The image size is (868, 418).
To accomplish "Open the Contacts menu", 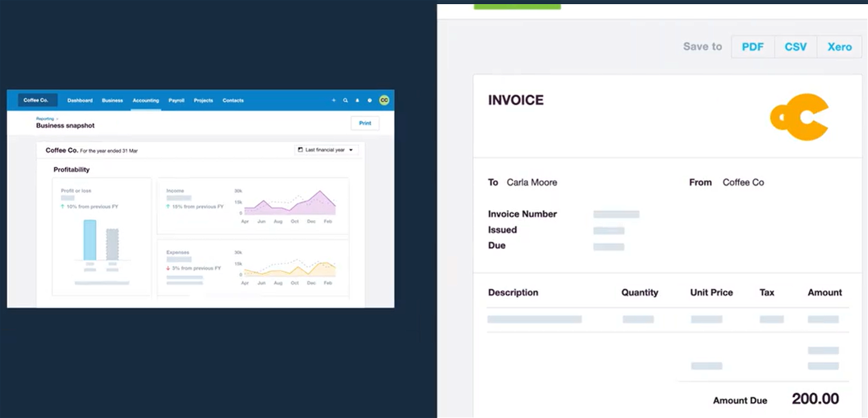I will (233, 100).
